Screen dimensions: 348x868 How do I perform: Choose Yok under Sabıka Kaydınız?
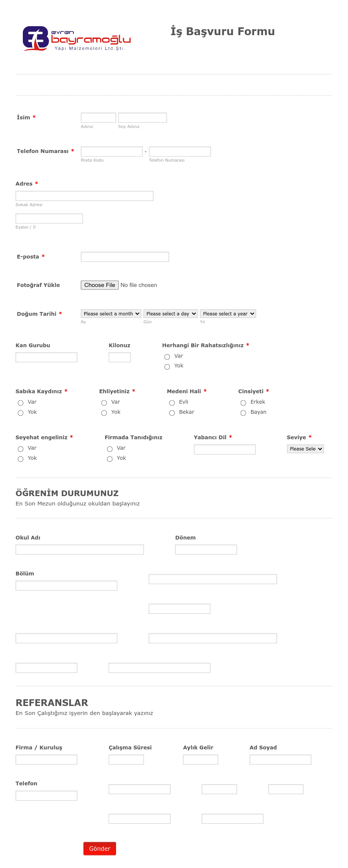click(x=21, y=413)
